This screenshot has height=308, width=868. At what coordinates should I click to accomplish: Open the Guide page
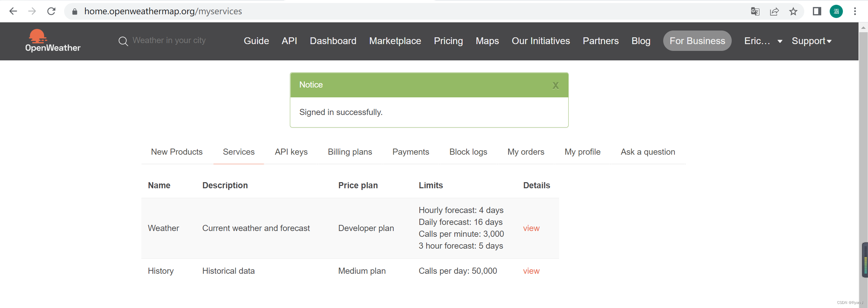click(x=256, y=41)
